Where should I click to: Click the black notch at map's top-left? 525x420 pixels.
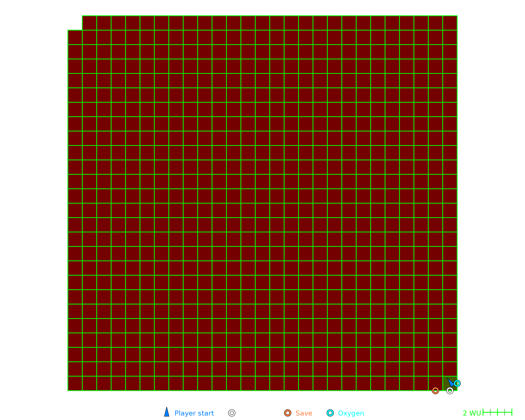pos(75,23)
